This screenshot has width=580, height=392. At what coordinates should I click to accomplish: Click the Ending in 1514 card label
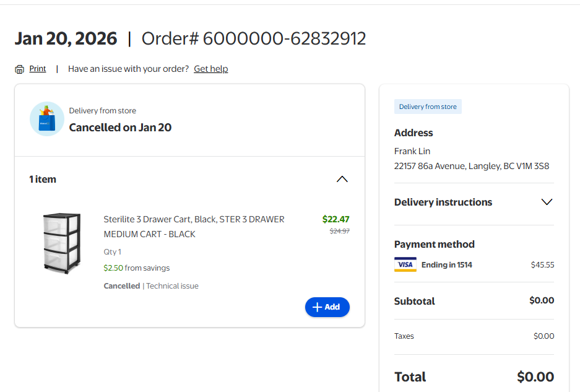[446, 265]
